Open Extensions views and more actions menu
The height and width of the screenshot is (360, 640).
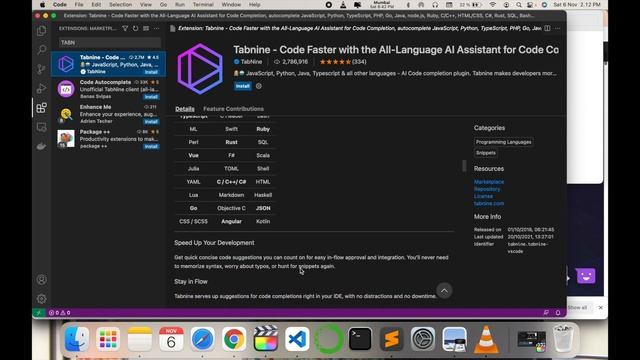pyautogui.click(x=156, y=29)
